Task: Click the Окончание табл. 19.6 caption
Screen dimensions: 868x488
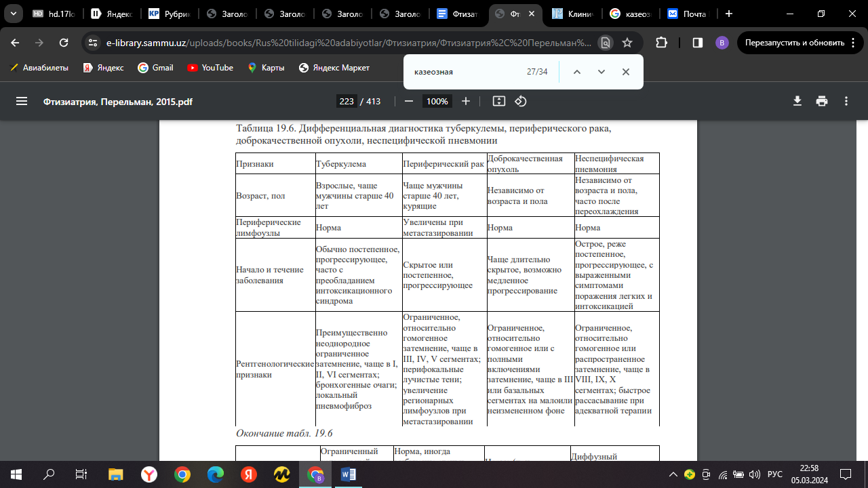Action: (x=284, y=433)
